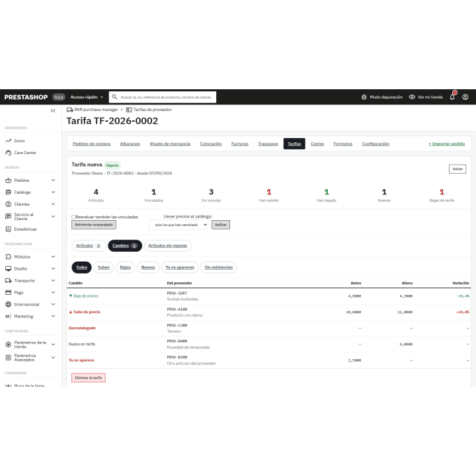
Task: Switch to Albaranes tab
Action: 130,144
